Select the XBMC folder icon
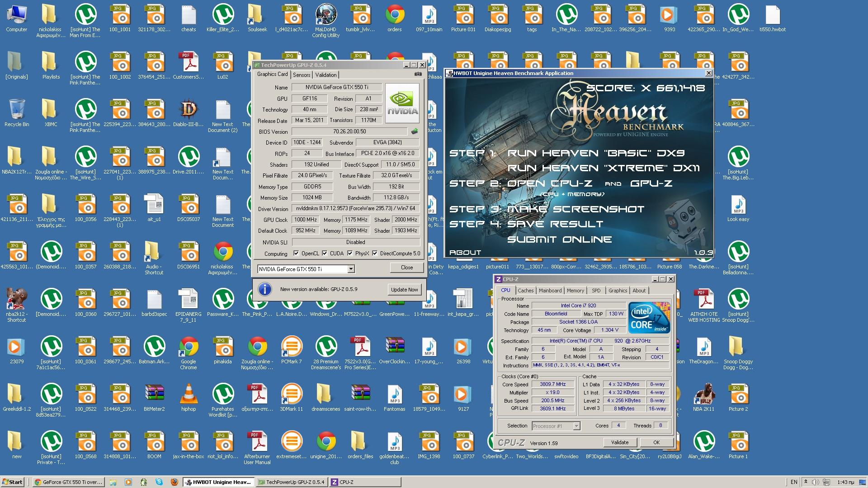 pos(51,113)
